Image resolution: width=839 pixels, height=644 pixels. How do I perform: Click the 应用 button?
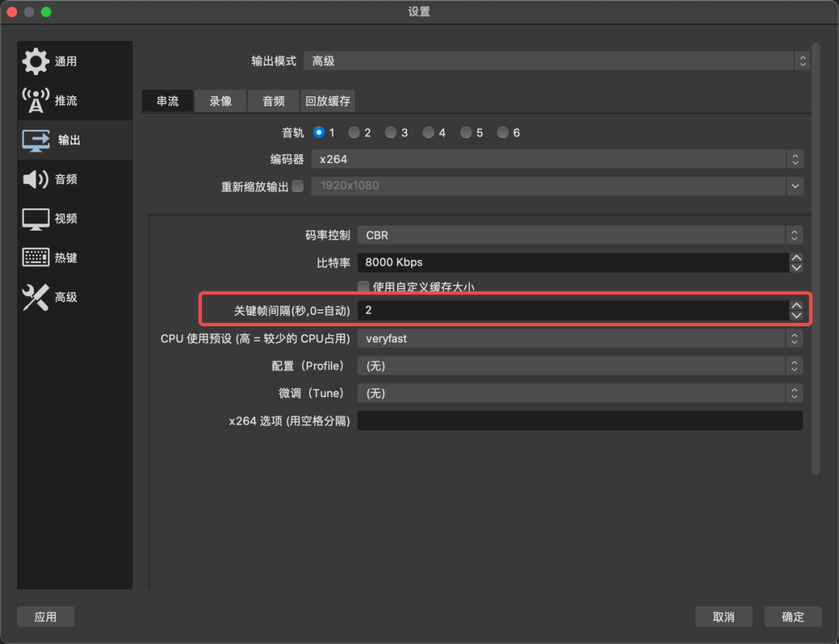tap(46, 616)
